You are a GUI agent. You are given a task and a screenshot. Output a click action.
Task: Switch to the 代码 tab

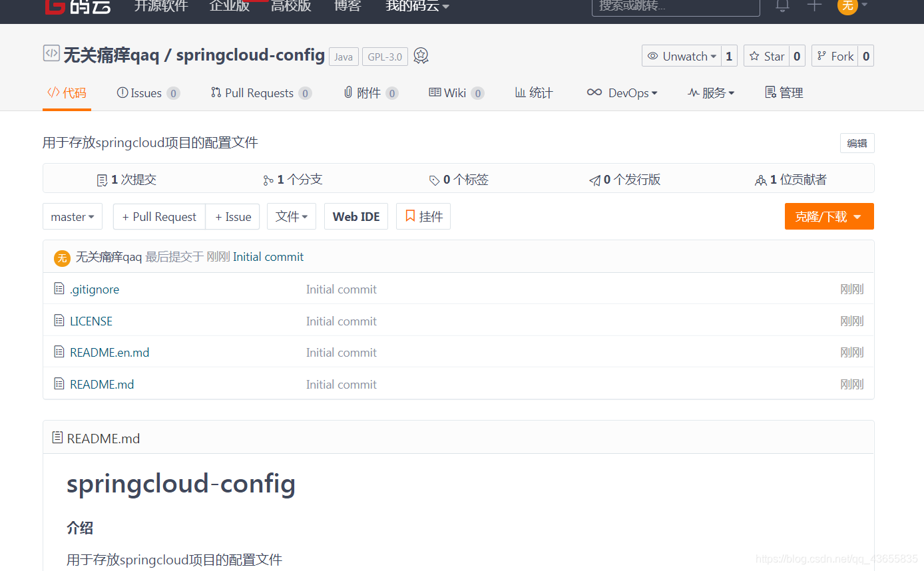tap(67, 93)
